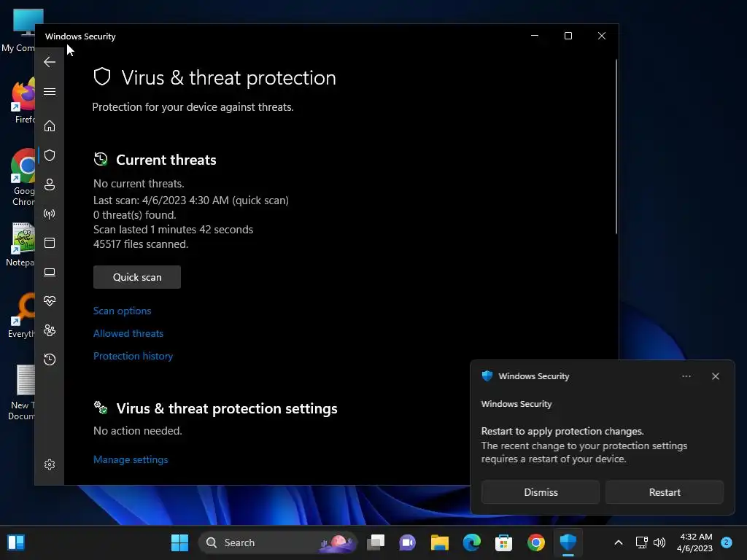The image size is (747, 560).
Task: Open the volume control in tray
Action: click(659, 542)
